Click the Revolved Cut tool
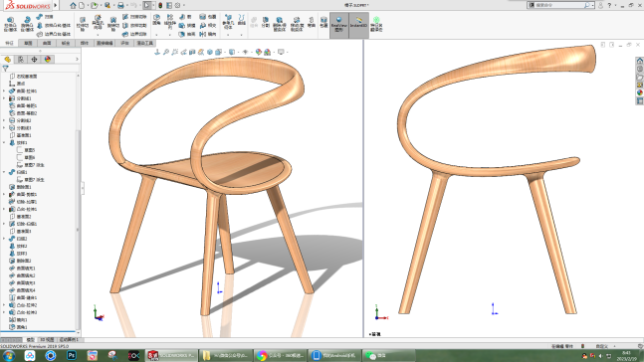The image size is (644, 362). (x=112, y=24)
